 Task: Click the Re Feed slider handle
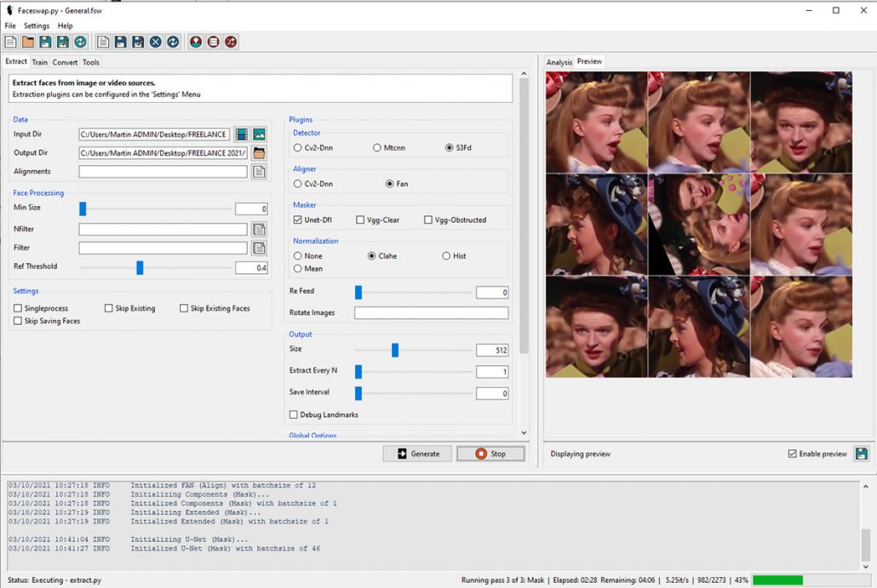click(358, 293)
